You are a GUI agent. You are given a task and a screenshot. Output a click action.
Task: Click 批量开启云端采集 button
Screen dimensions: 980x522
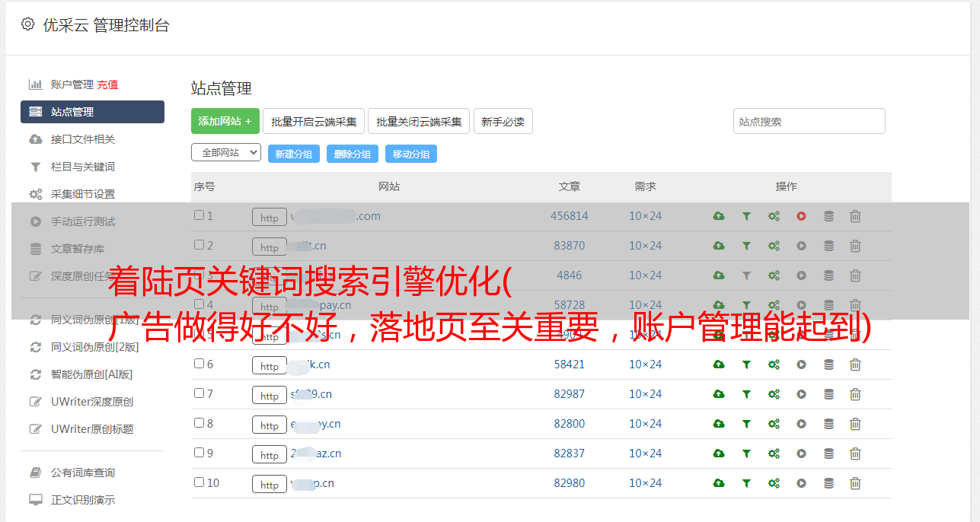pos(314,121)
